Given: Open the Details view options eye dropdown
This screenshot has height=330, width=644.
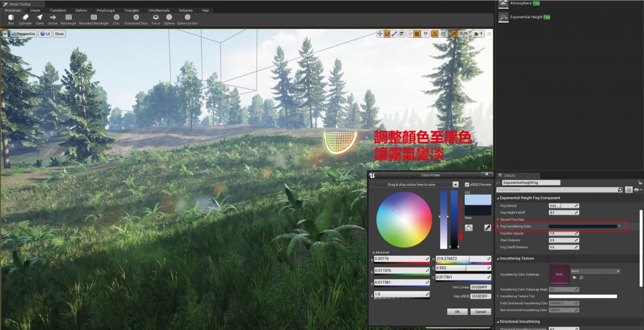Looking at the screenshot, I should click(x=638, y=190).
